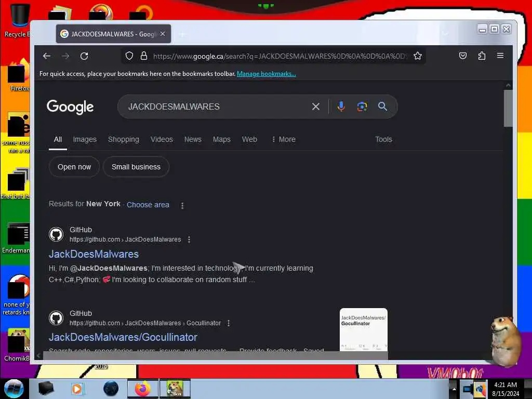This screenshot has width=532, height=399.
Task: Switch to Web results
Action: point(249,139)
